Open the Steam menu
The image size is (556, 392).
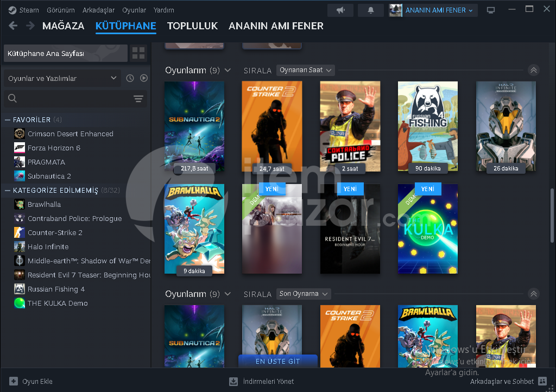[29, 10]
